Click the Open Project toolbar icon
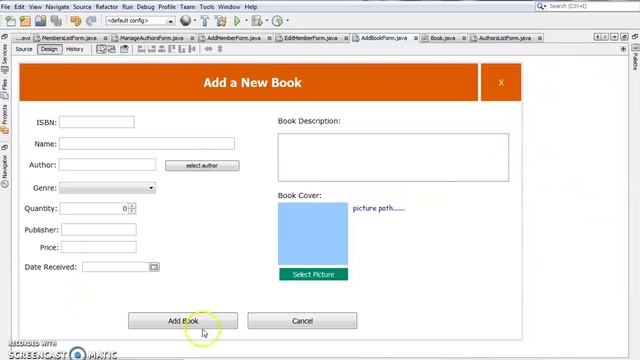 click(40, 21)
